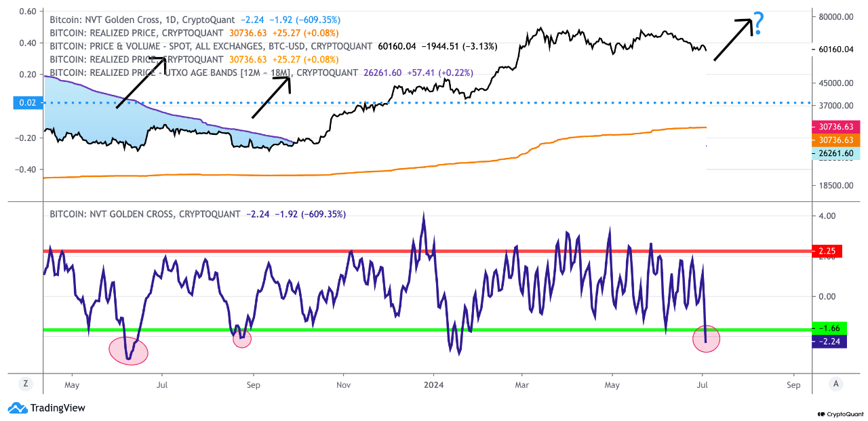Click the 80000.00 price scale value
The image size is (868, 421).
(835, 16)
